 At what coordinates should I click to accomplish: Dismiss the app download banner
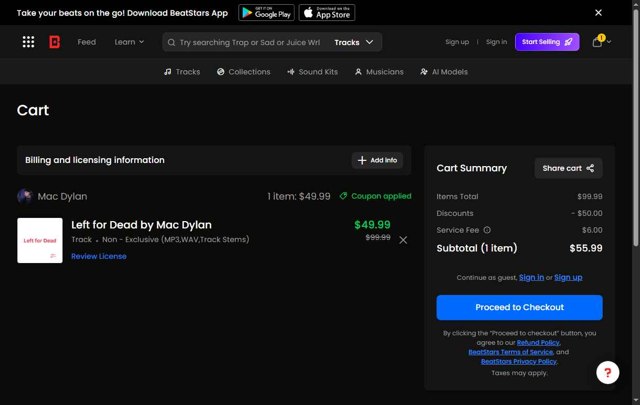598,13
